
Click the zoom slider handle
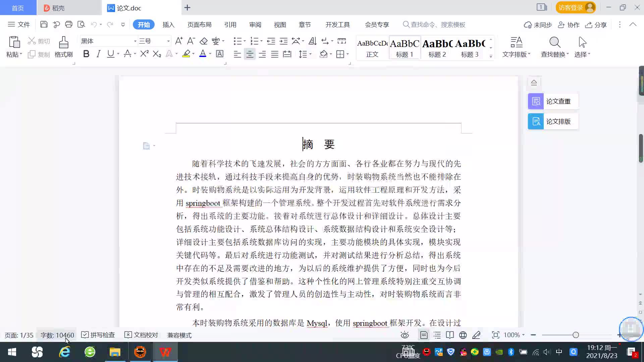tap(576, 335)
